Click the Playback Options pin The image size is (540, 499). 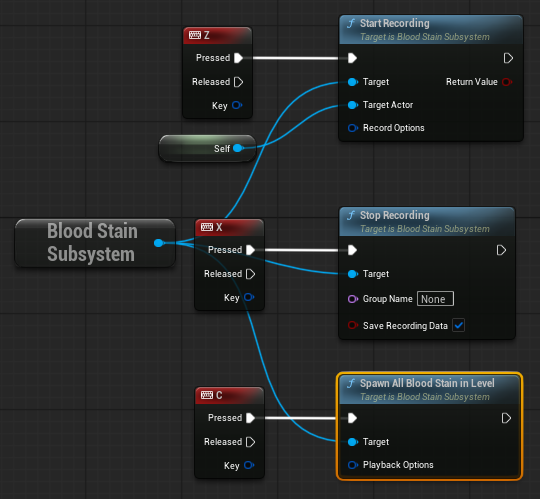[x=353, y=465]
